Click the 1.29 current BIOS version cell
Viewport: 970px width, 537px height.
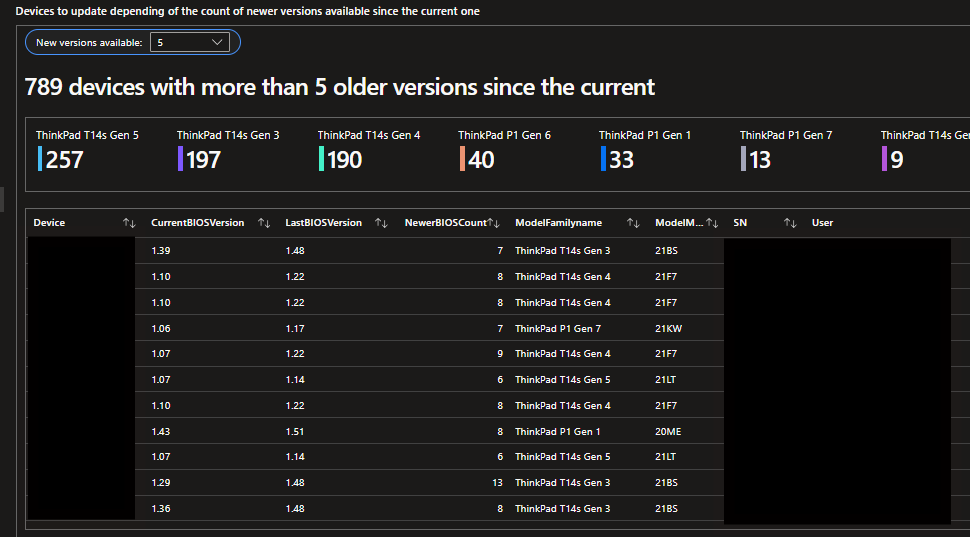point(161,483)
